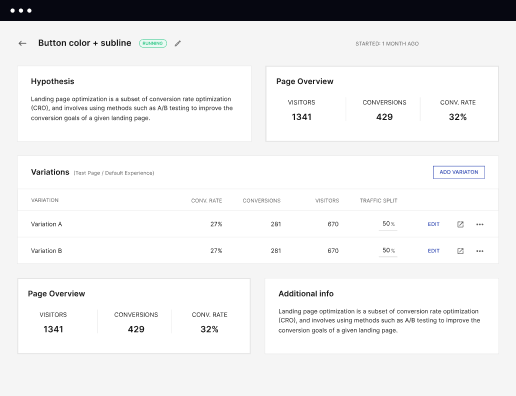516x396 pixels.
Task: Click the Add Variation button
Action: coord(459,172)
